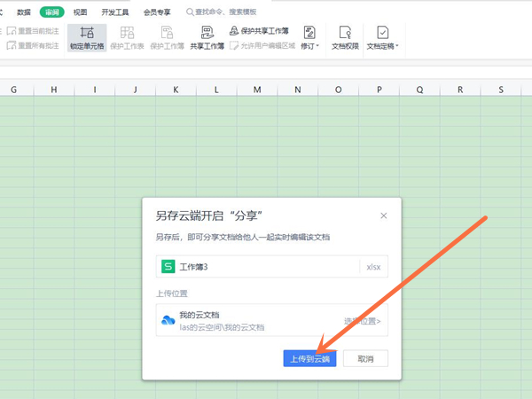Viewport: 532px width, 399px height.
Task: Open the 开发工具 (Developer Tools) tab
Action: (113, 12)
